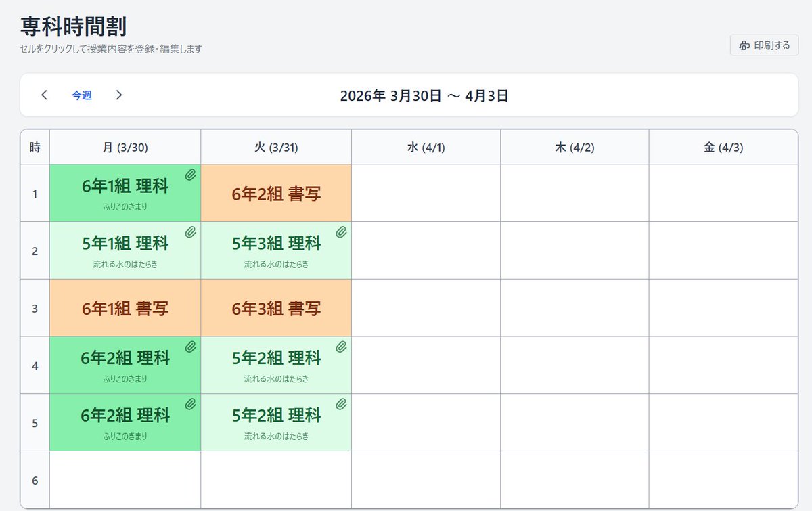812x511 pixels.
Task: Select 6年2組 理科 in period 5 row
Action: tap(125, 422)
